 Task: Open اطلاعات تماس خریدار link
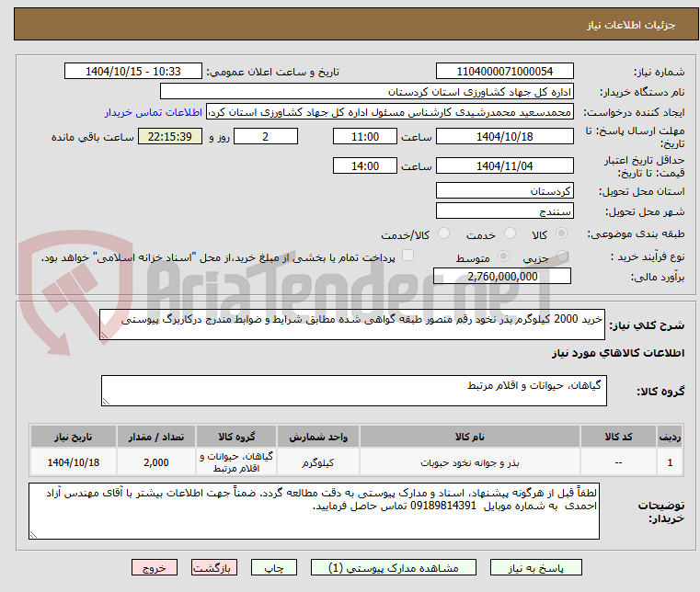(153, 112)
